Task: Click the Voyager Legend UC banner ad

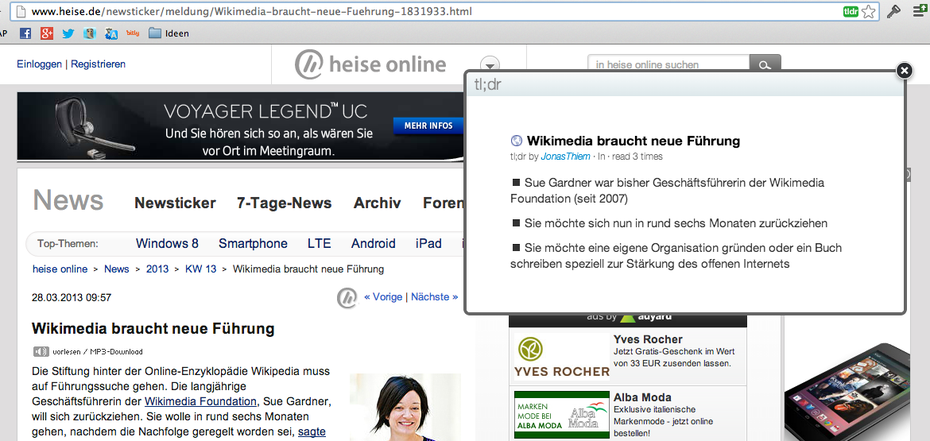Action: tap(241, 126)
